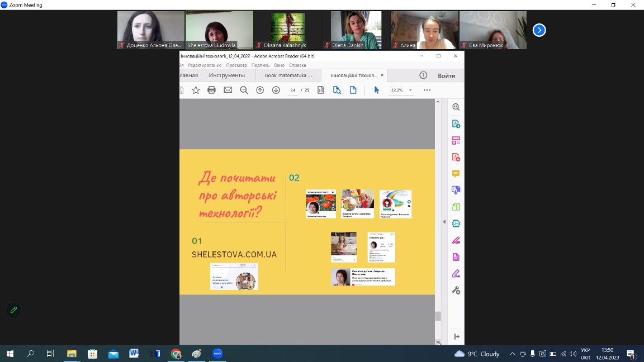The height and width of the screenshot is (362, 644).
Task: Click the Acrobat help question mark icon
Action: pyautogui.click(x=423, y=75)
